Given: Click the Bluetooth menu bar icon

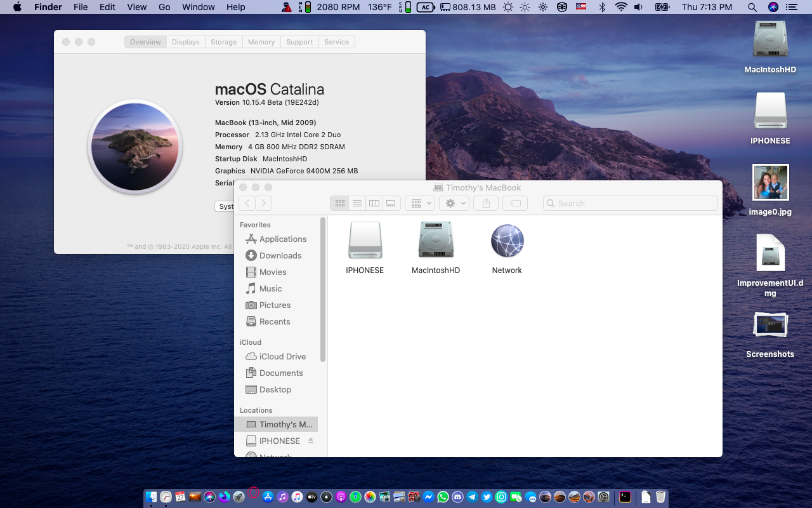Looking at the screenshot, I should pyautogui.click(x=602, y=7).
